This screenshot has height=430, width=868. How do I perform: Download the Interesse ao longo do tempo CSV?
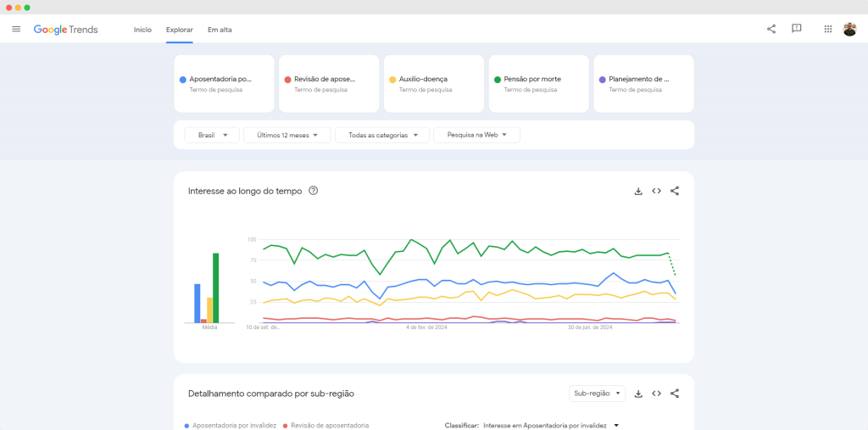(638, 191)
